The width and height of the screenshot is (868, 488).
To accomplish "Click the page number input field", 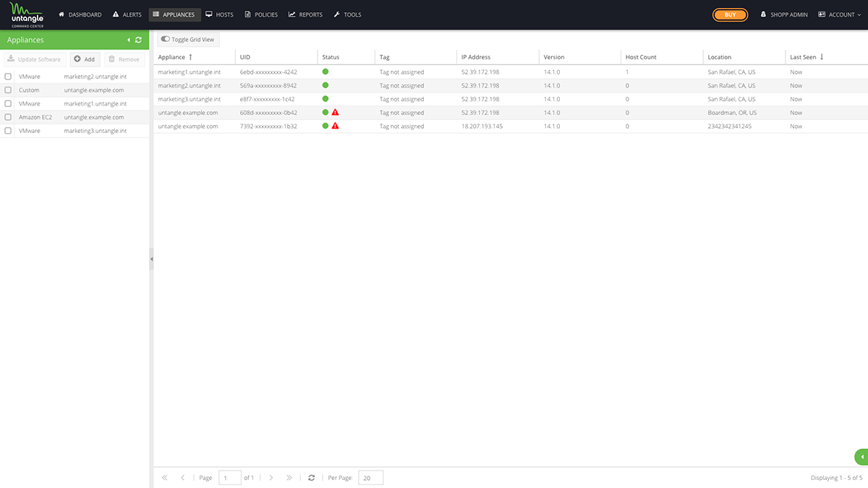I will click(x=229, y=478).
